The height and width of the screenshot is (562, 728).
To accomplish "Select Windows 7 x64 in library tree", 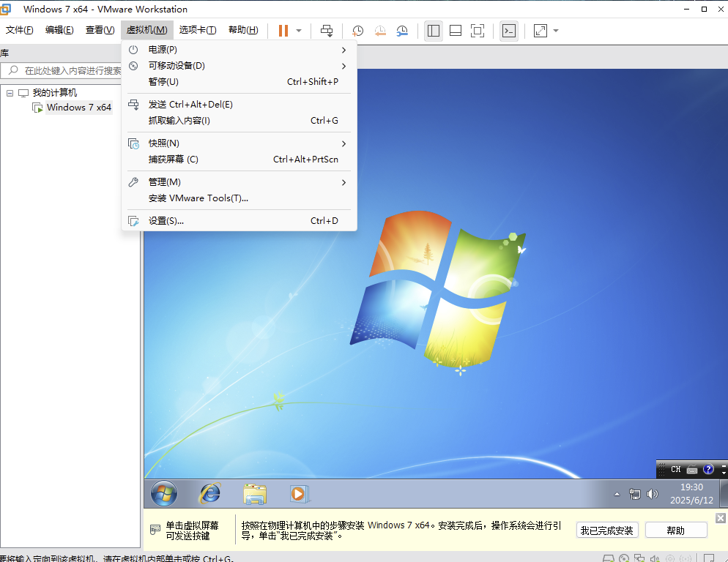I will pyautogui.click(x=79, y=107).
